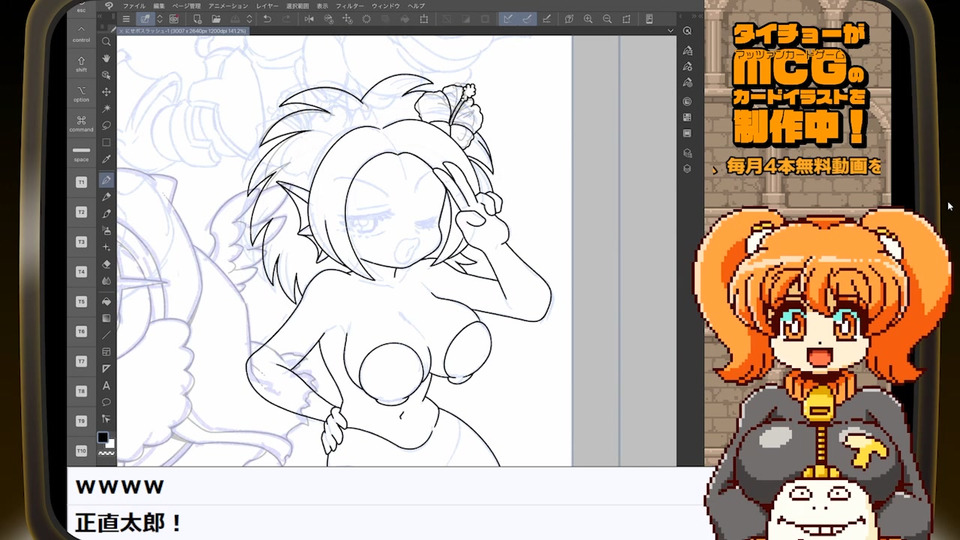Select the Correct line tool
Screen dimensions: 960x540
(x=106, y=419)
